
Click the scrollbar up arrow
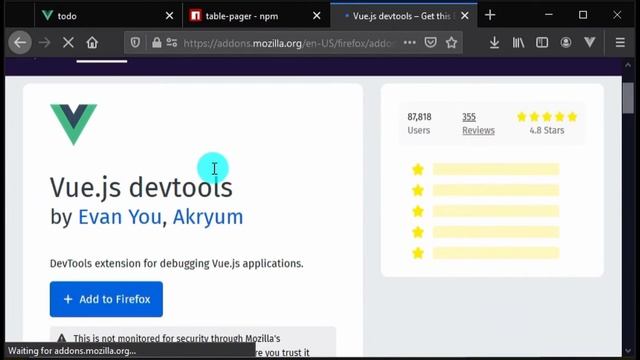click(628, 65)
